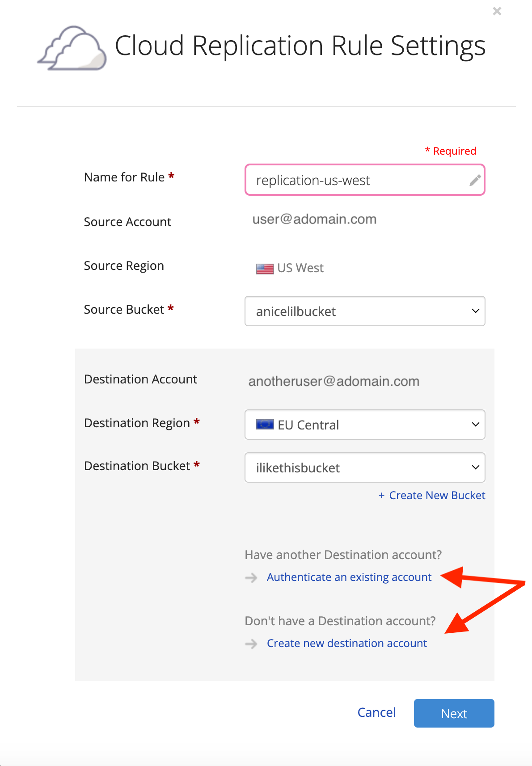Click the user@adomain.com source account text
This screenshot has height=766, width=532.
[314, 219]
